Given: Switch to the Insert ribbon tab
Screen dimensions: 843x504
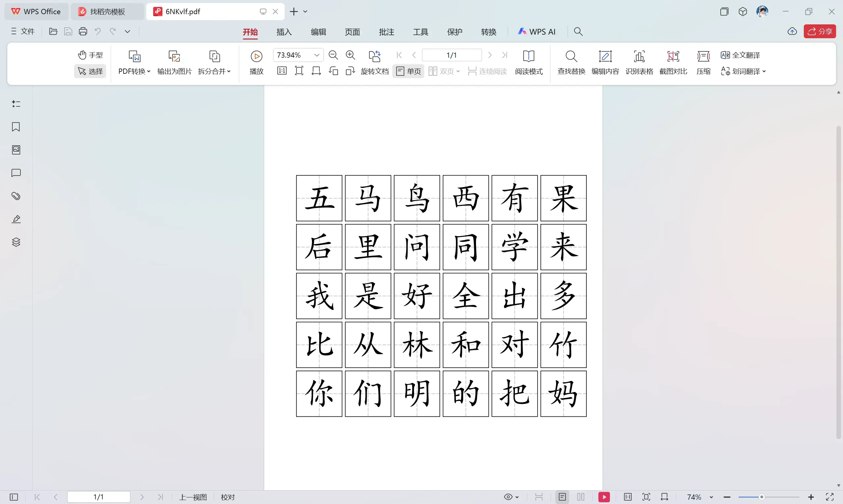Looking at the screenshot, I should pos(284,32).
